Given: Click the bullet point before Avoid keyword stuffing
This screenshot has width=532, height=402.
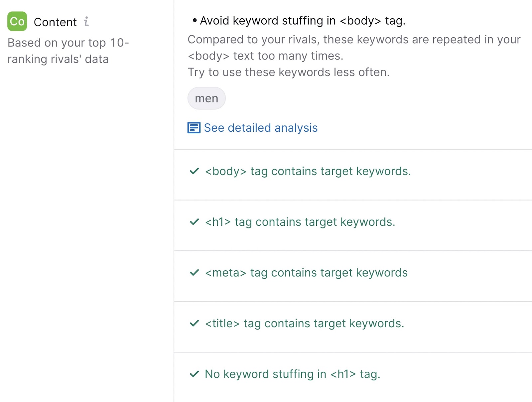Looking at the screenshot, I should 195,21.
